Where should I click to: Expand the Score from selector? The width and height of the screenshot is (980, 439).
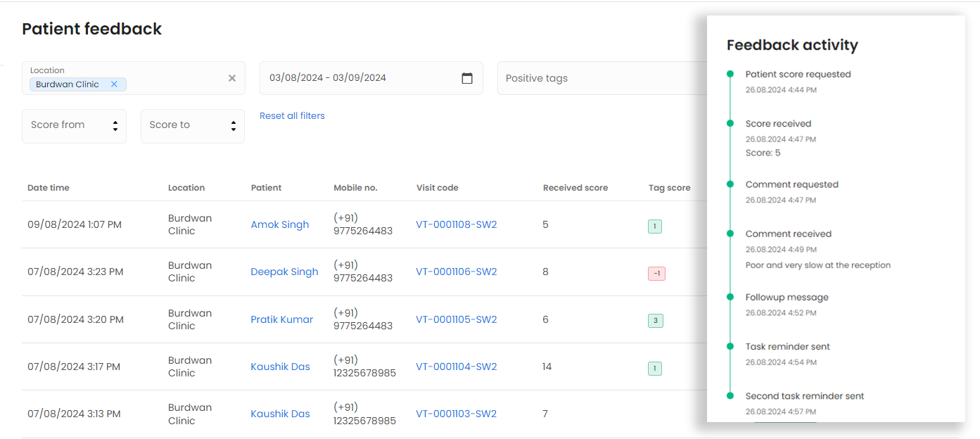coord(74,126)
